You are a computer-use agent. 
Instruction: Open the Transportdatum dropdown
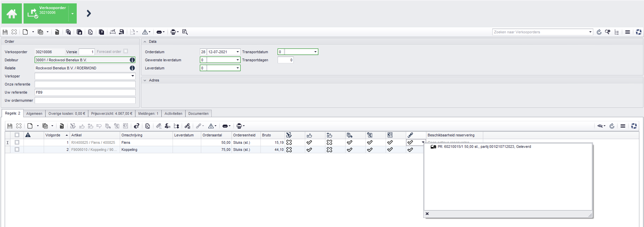point(315,52)
